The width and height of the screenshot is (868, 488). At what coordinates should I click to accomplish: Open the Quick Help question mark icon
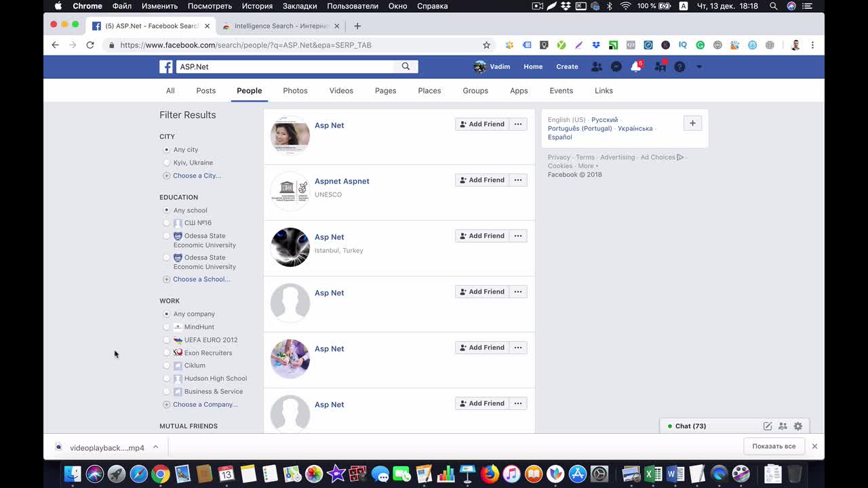click(679, 66)
